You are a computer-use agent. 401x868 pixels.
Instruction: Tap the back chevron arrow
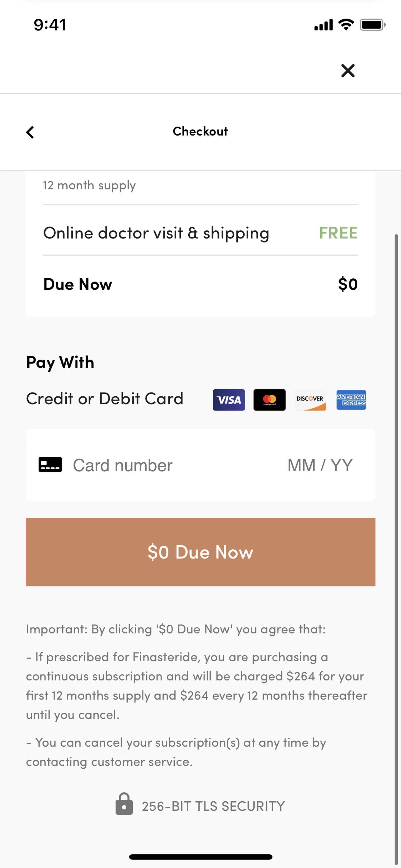(30, 132)
